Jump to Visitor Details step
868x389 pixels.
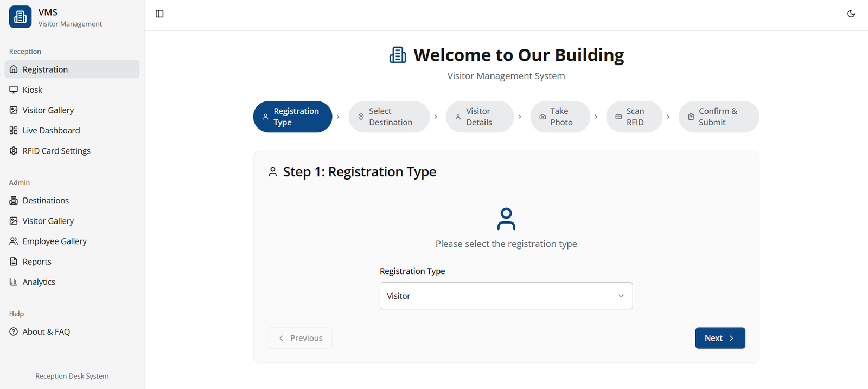tap(479, 117)
